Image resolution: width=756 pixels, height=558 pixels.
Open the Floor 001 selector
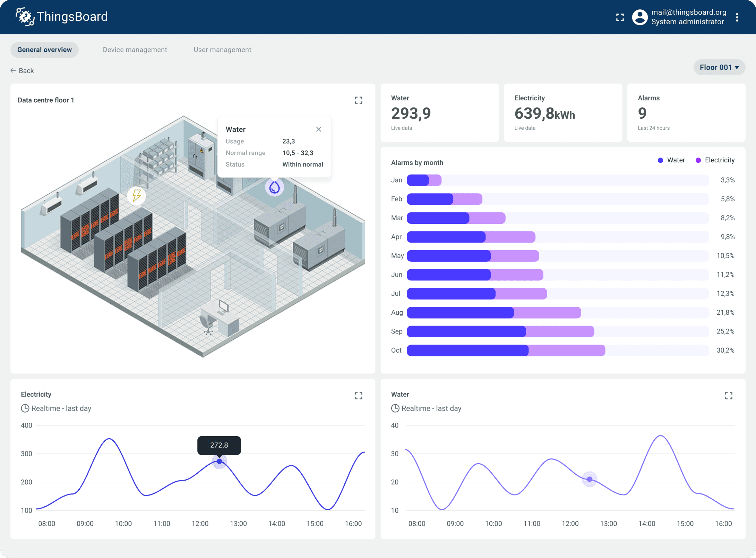[x=719, y=67]
